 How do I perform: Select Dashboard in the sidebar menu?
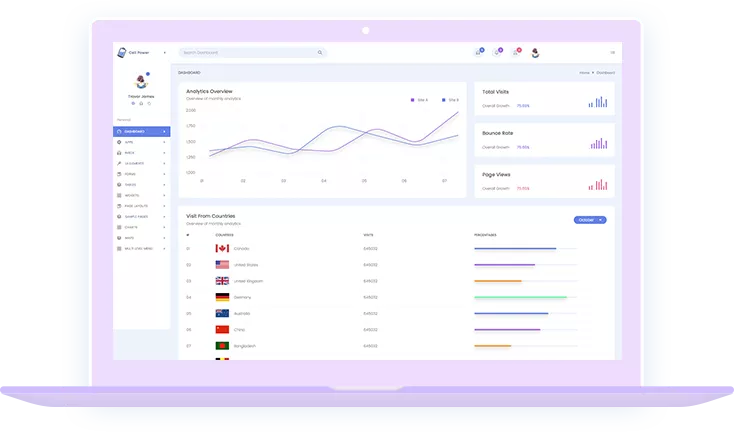pyautogui.click(x=141, y=131)
